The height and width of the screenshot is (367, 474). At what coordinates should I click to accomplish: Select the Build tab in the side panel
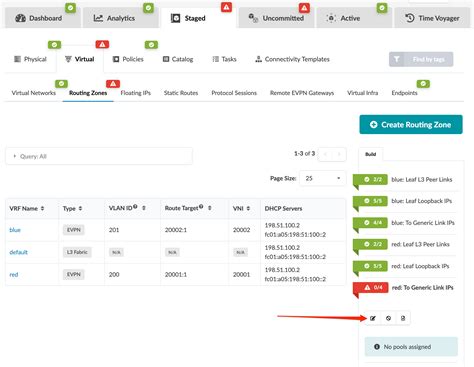click(371, 154)
